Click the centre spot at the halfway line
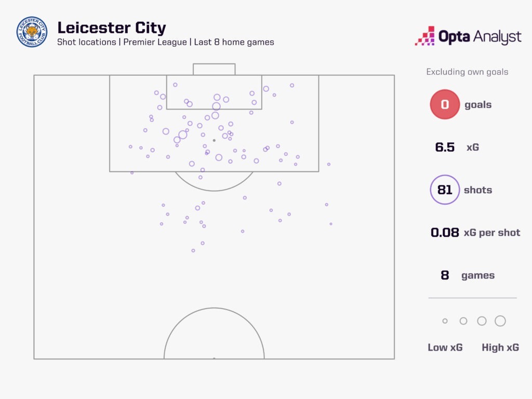Viewport: 532px width, 399px height. pyautogui.click(x=214, y=358)
